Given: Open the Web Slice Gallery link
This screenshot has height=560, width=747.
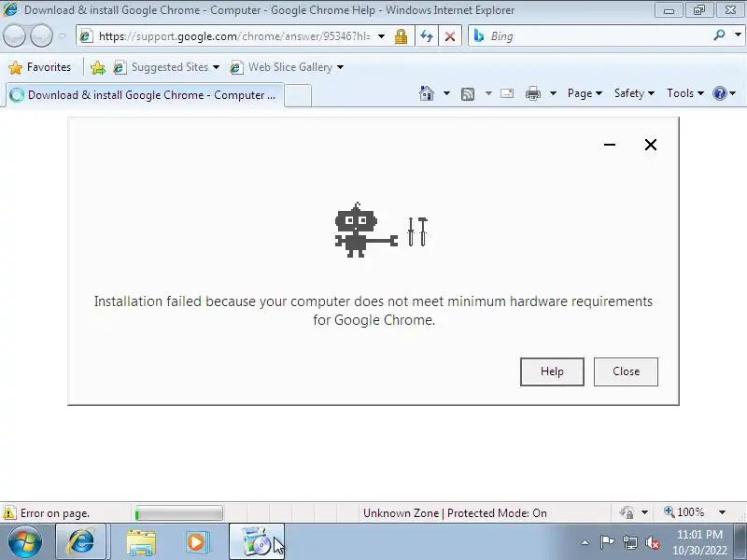Looking at the screenshot, I should pos(281,67).
